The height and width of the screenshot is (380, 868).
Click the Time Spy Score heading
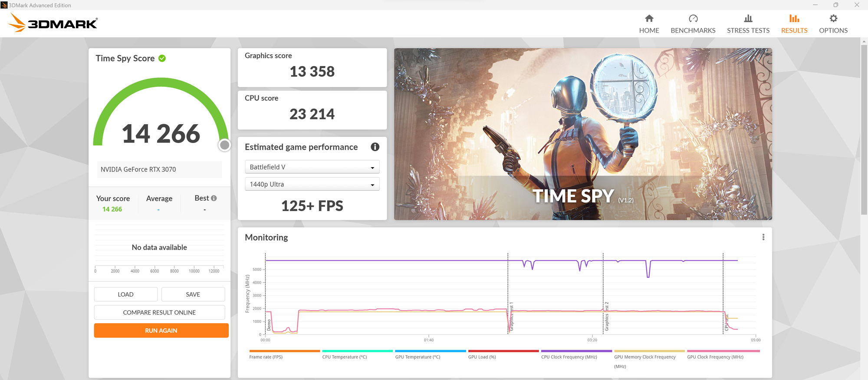click(x=125, y=58)
